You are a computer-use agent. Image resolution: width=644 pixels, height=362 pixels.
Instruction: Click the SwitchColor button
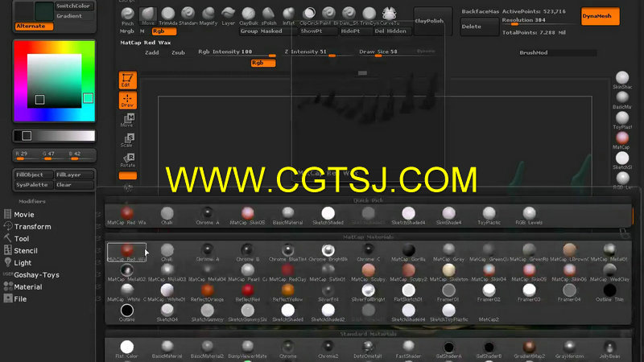coord(74,6)
